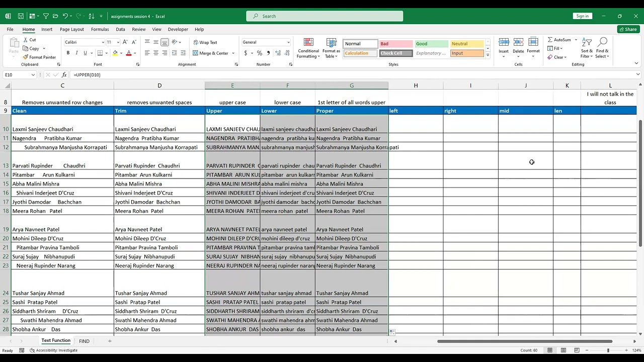Open the Developer tab
644x362 pixels.
pos(178,29)
